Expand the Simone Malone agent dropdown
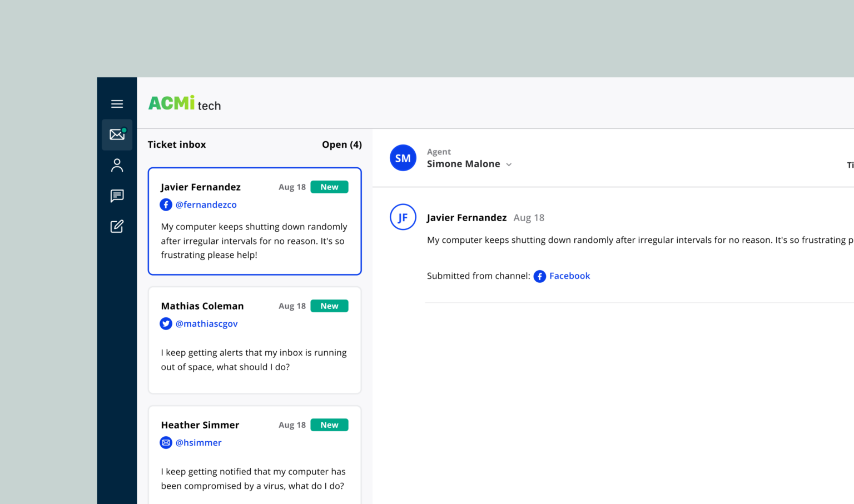This screenshot has height=504, width=854. point(509,164)
